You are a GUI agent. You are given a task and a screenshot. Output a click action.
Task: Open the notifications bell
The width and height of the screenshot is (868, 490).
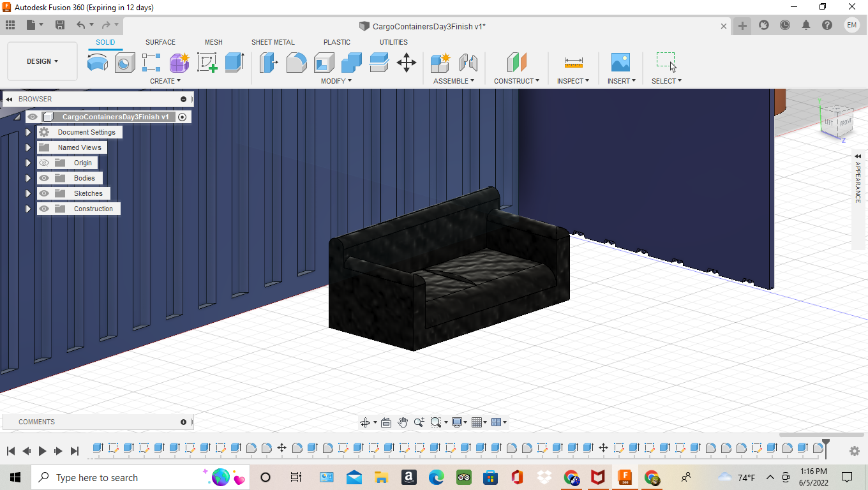click(806, 26)
